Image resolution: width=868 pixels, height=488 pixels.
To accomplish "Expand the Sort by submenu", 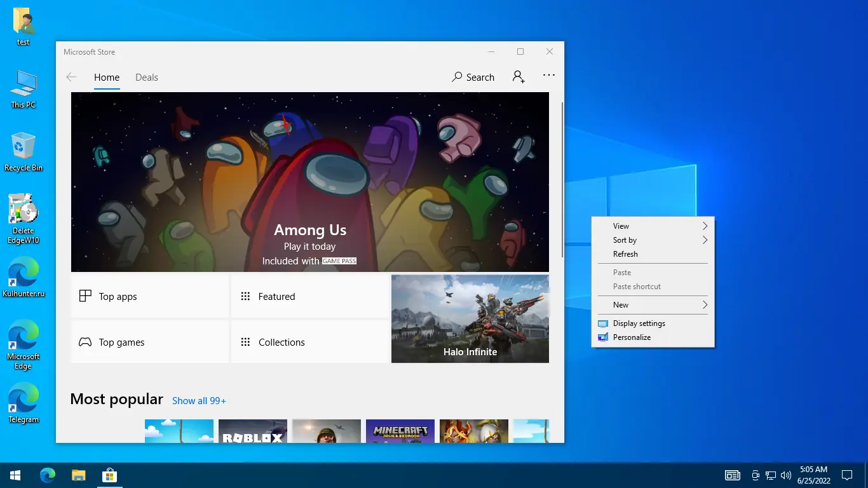I will pyautogui.click(x=653, y=240).
